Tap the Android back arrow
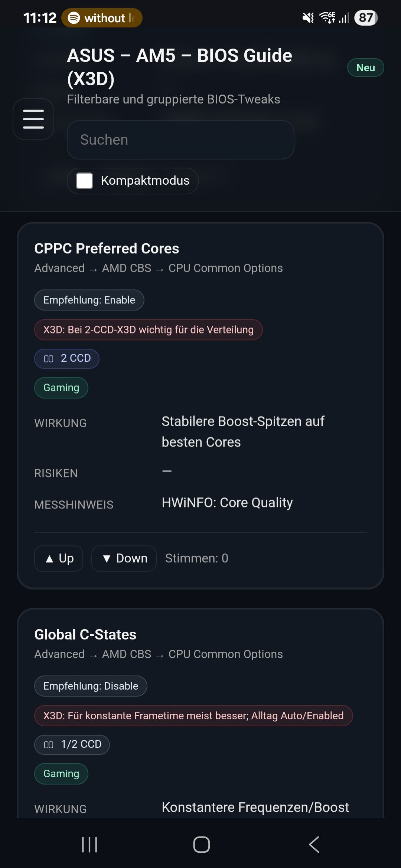Image resolution: width=401 pixels, height=868 pixels. (x=314, y=845)
